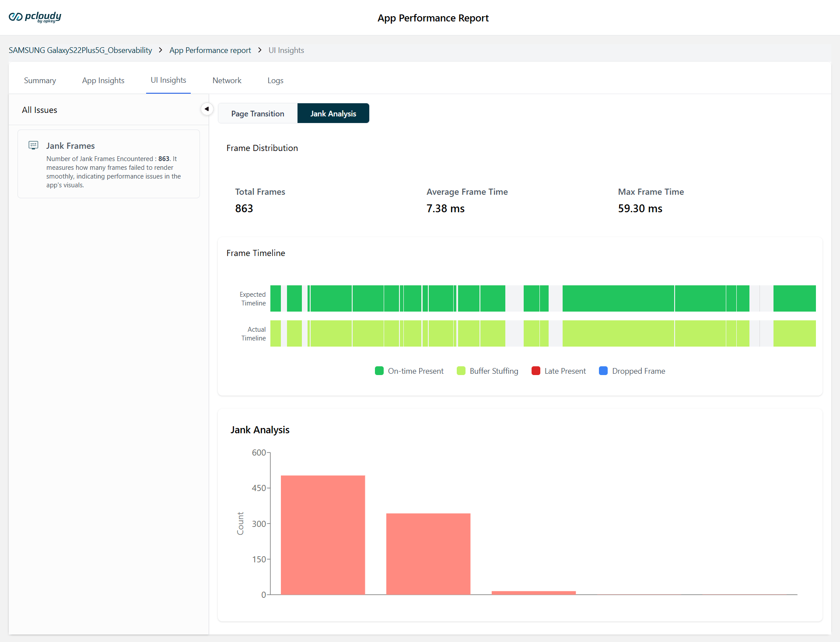This screenshot has width=840, height=642.
Task: Click the Total Frames value 863
Action: (244, 208)
